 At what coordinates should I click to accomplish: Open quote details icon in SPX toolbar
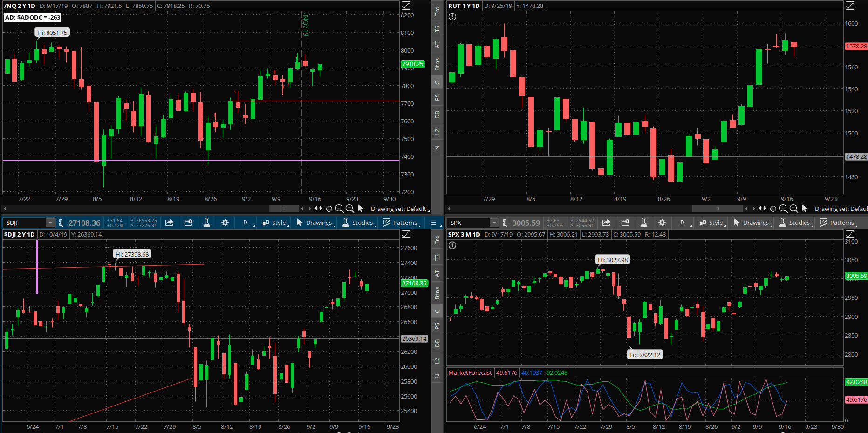pyautogui.click(x=625, y=223)
